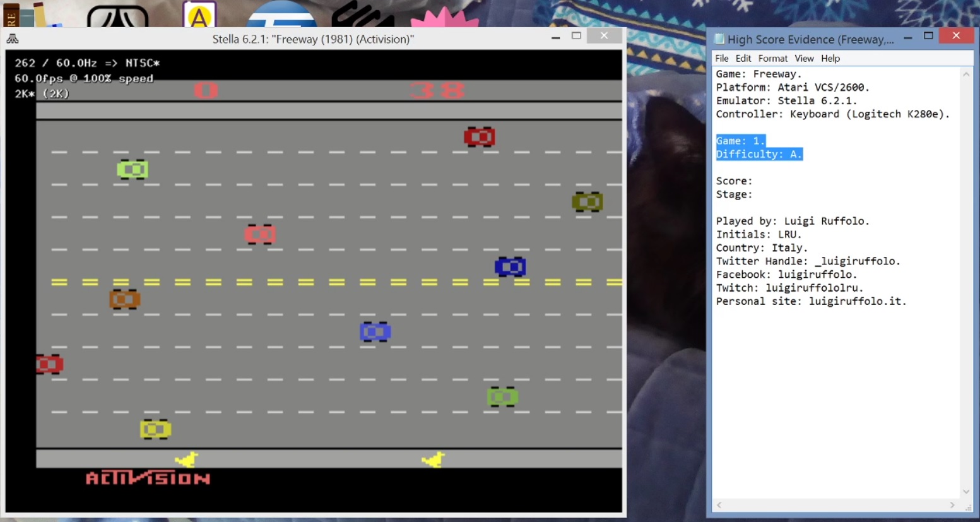The height and width of the screenshot is (522, 980).
Task: Place cursor after 'Stage:' in Notepad
Action: coord(754,194)
